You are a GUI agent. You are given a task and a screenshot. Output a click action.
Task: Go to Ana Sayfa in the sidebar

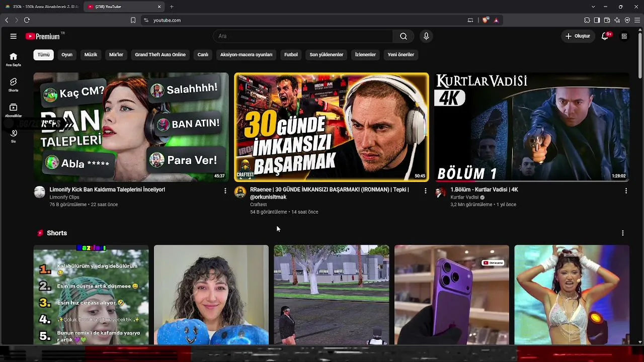pyautogui.click(x=14, y=59)
